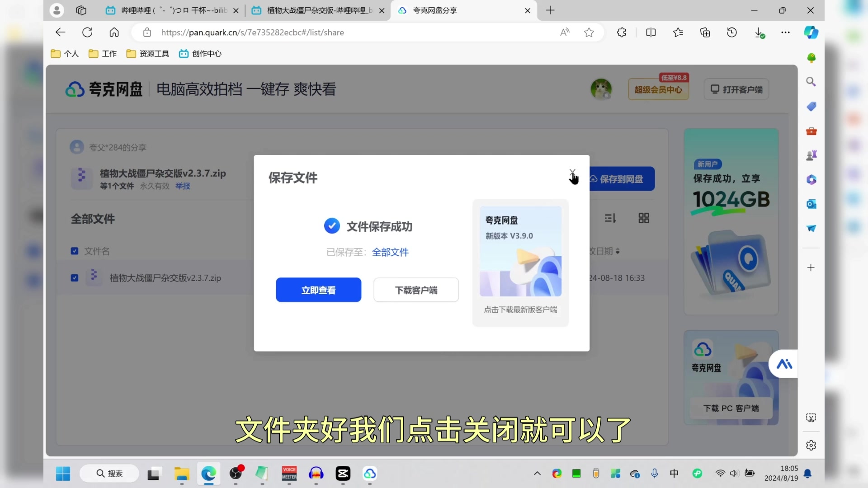Viewport: 868px width, 488px height.
Task: Open the 工作 bookmarks folder
Action: [x=103, y=54]
